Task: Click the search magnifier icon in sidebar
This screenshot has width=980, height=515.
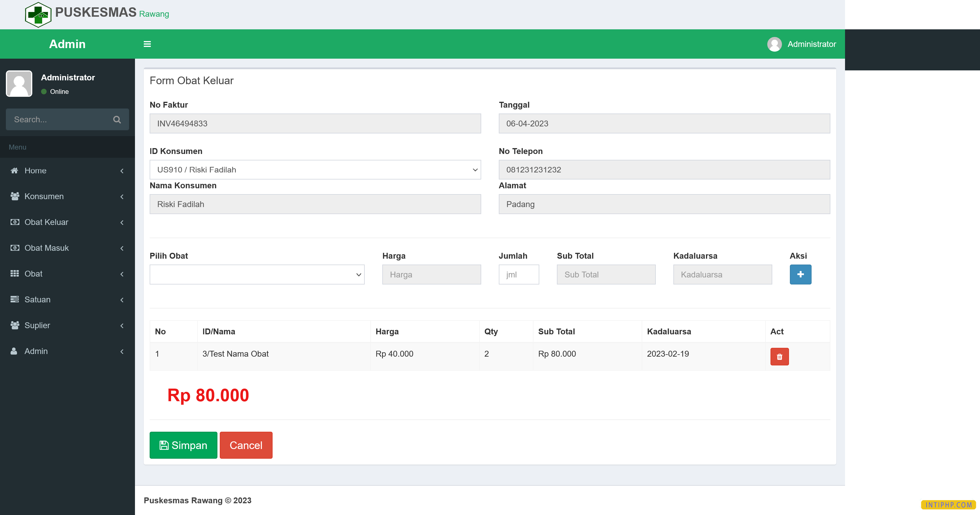Action: coord(117,119)
